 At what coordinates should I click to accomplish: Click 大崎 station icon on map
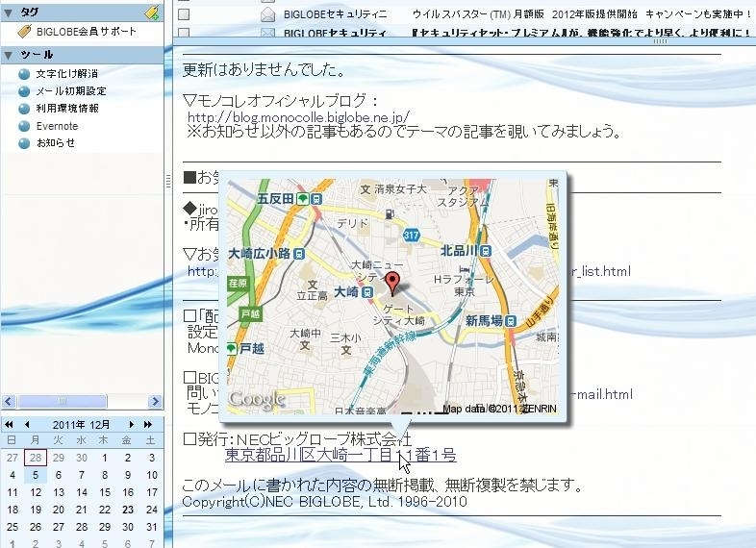(x=367, y=292)
